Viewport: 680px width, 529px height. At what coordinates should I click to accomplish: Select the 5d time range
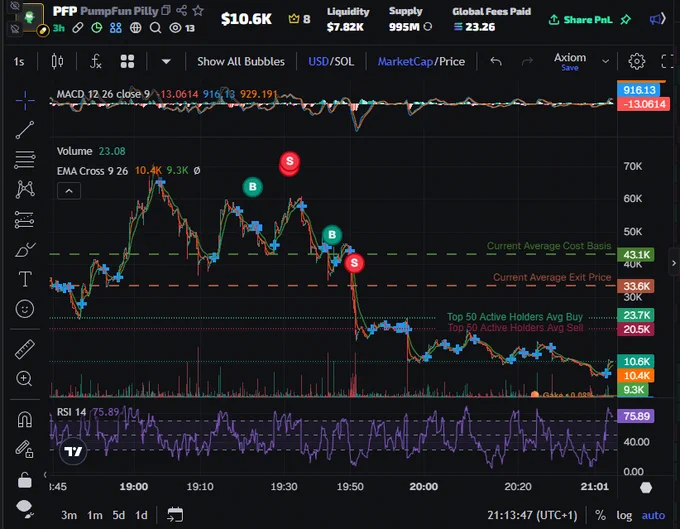click(118, 515)
